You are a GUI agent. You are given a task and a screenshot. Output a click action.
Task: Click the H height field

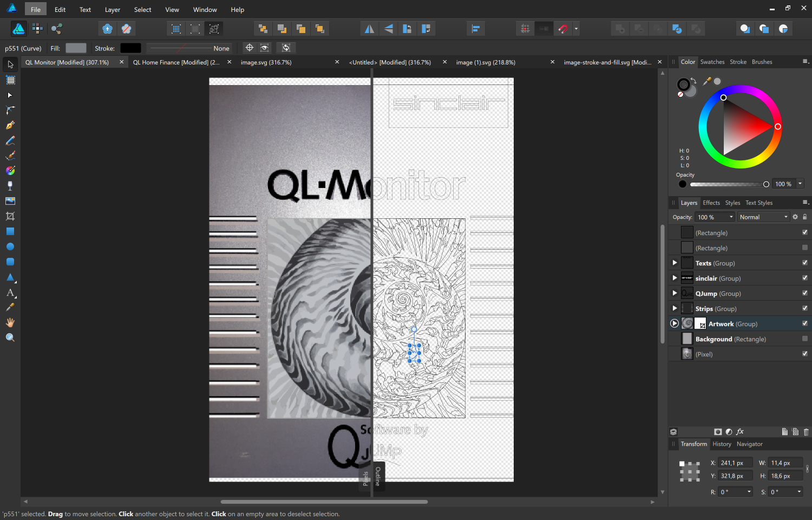(x=785, y=476)
